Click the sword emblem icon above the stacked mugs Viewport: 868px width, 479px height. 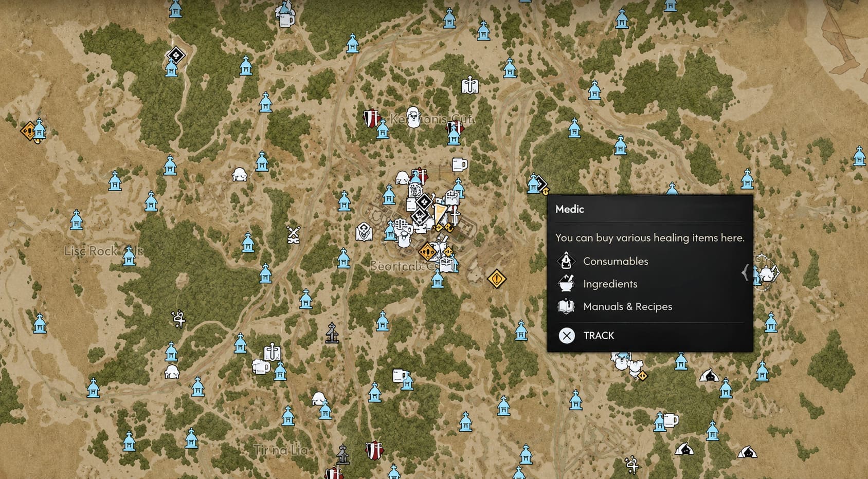272,353
